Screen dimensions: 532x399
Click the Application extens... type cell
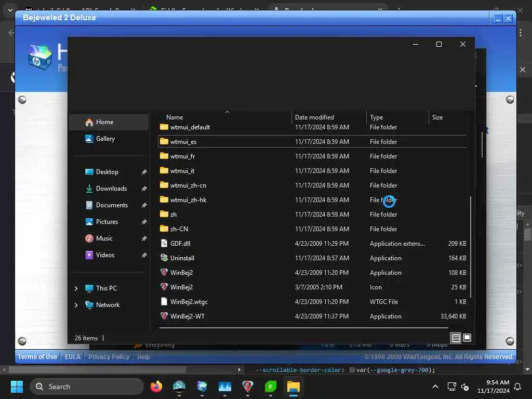coord(397,244)
